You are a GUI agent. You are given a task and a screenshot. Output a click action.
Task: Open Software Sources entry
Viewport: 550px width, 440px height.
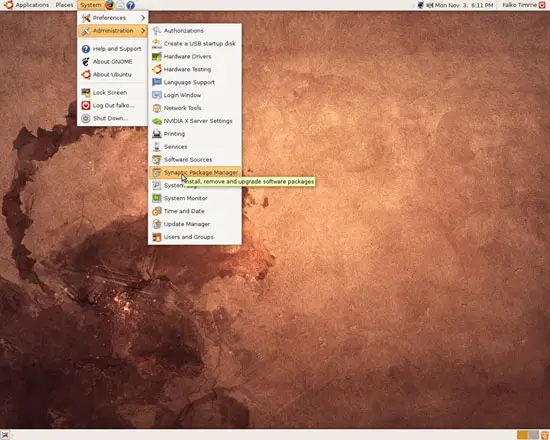[x=195, y=160]
